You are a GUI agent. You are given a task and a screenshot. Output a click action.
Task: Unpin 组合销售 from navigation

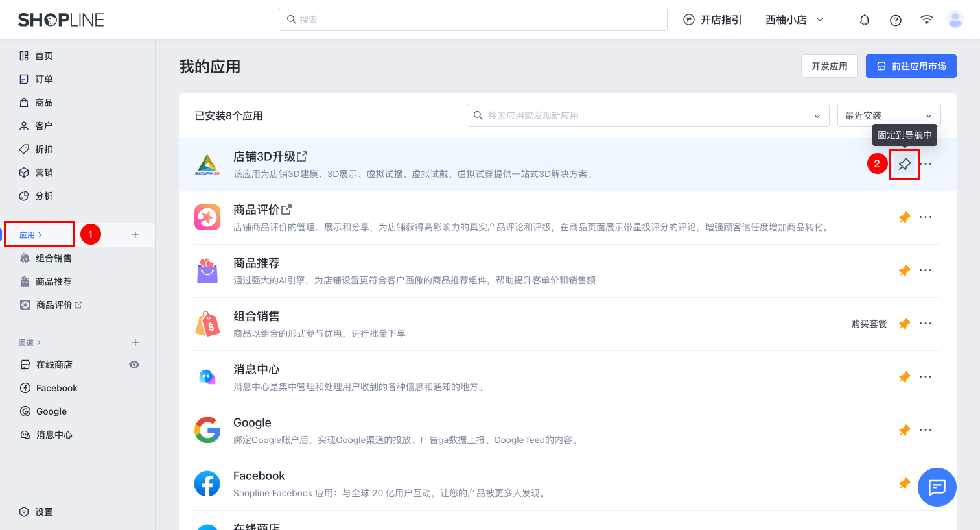pyautogui.click(x=905, y=324)
